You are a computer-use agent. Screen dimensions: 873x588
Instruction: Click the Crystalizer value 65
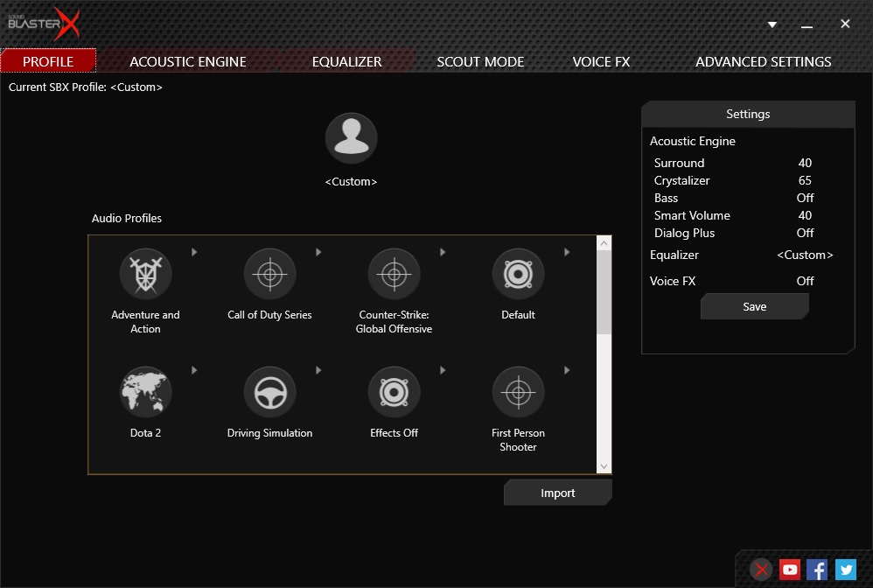coord(805,180)
